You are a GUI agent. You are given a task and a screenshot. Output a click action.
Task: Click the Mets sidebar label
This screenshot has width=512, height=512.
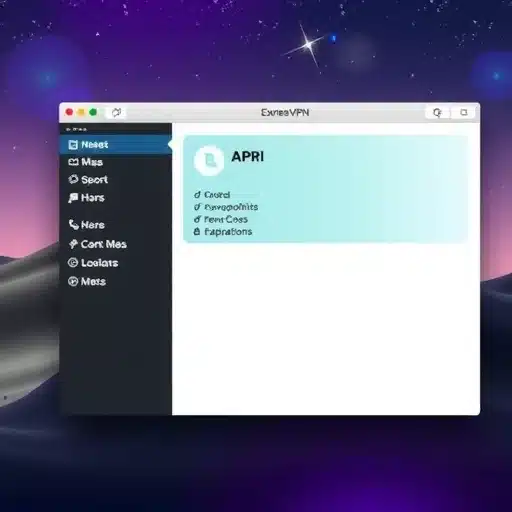point(93,282)
